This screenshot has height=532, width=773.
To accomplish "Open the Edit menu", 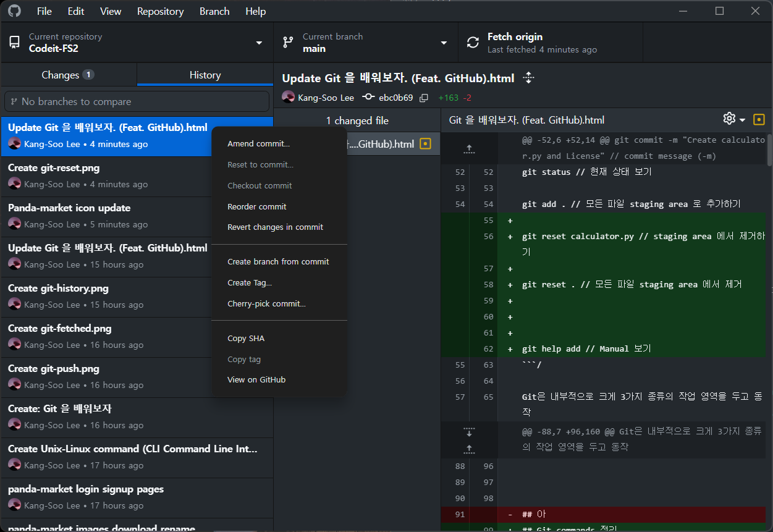I will coord(76,11).
